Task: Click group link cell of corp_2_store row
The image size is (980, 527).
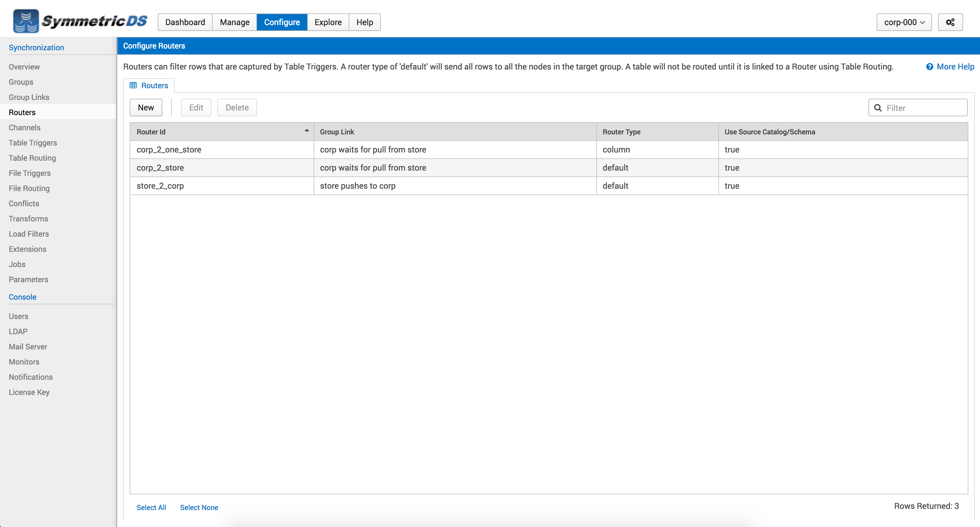Action: pos(455,168)
